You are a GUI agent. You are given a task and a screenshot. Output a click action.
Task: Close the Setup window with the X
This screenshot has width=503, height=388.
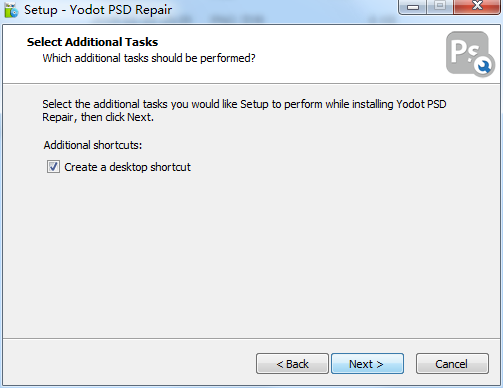pos(477,7)
